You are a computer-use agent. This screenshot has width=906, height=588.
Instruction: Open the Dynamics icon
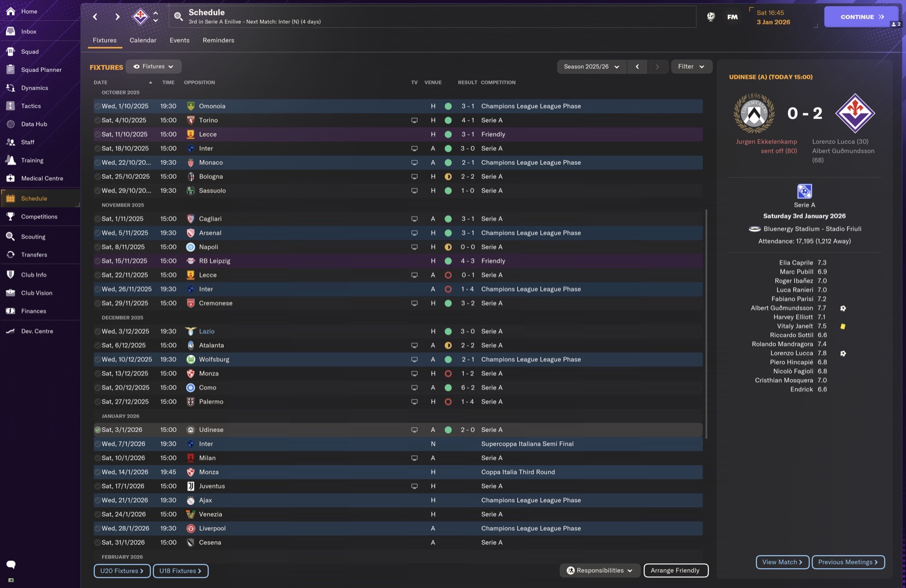10,88
